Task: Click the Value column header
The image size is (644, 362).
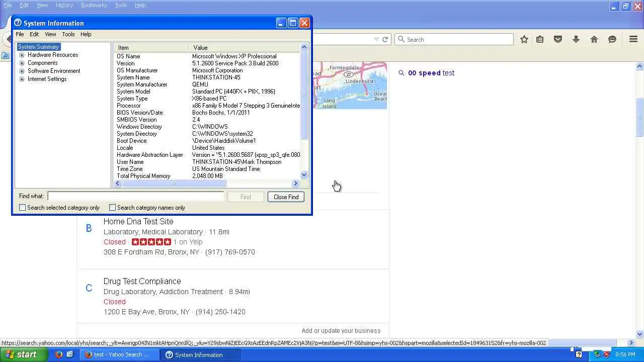Action: pos(245,47)
